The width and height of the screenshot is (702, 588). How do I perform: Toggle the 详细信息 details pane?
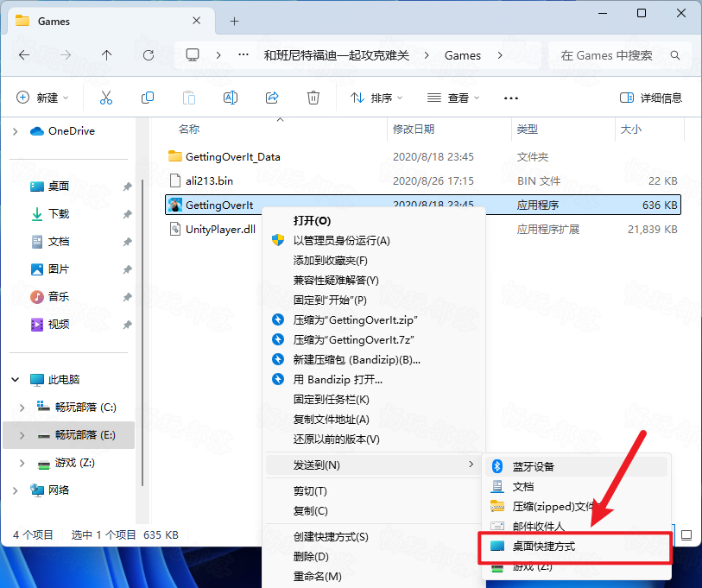point(650,98)
